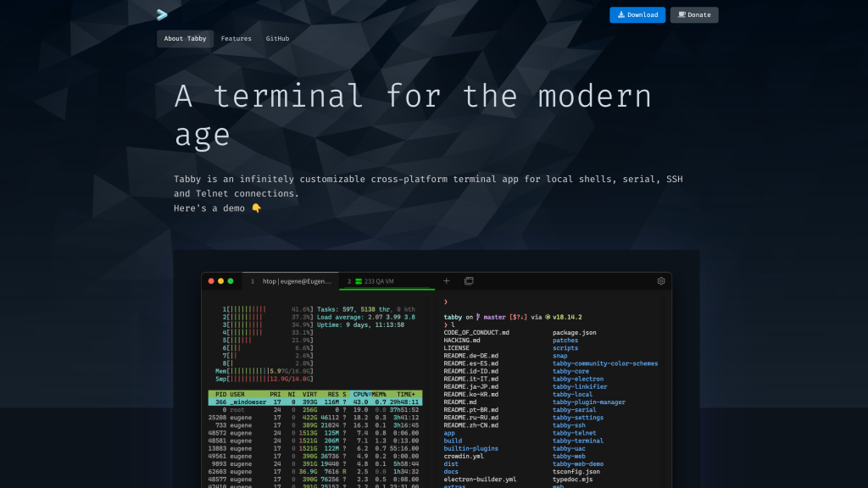
Task: Click the 'Load average' line in htop
Action: coord(366,317)
